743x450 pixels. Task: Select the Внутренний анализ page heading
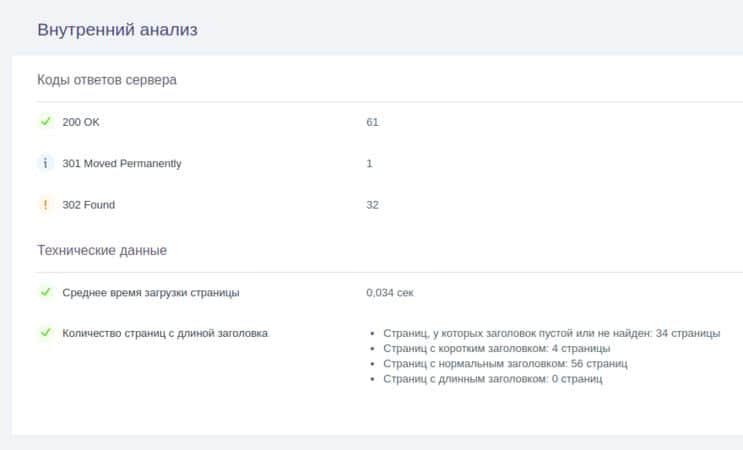pos(117,30)
